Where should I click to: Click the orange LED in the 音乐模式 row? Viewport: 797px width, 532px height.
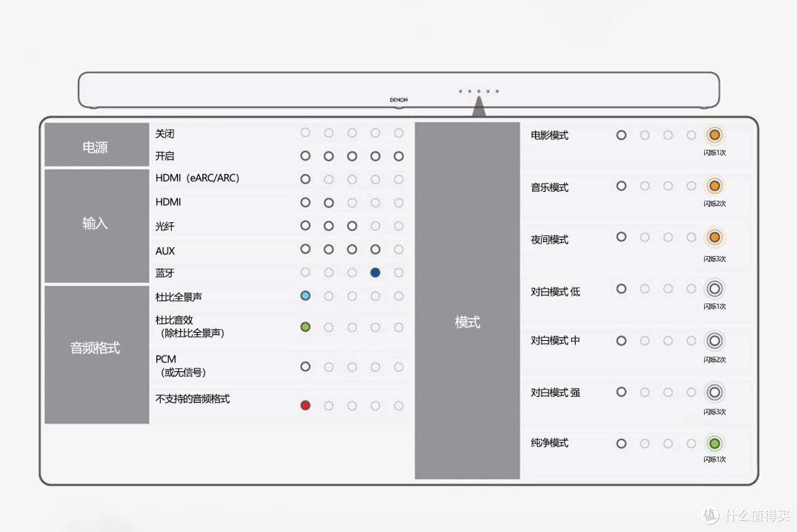(714, 186)
